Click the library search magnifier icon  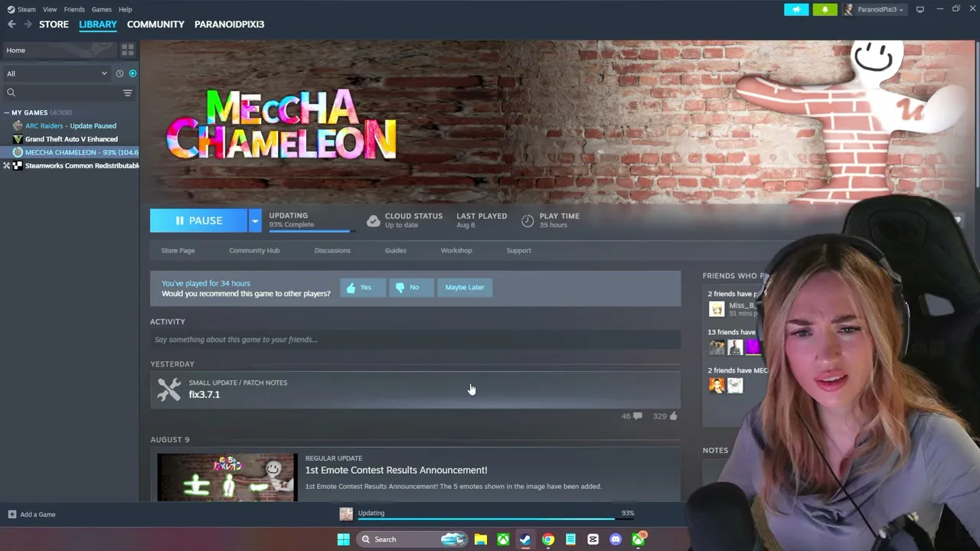tap(11, 93)
